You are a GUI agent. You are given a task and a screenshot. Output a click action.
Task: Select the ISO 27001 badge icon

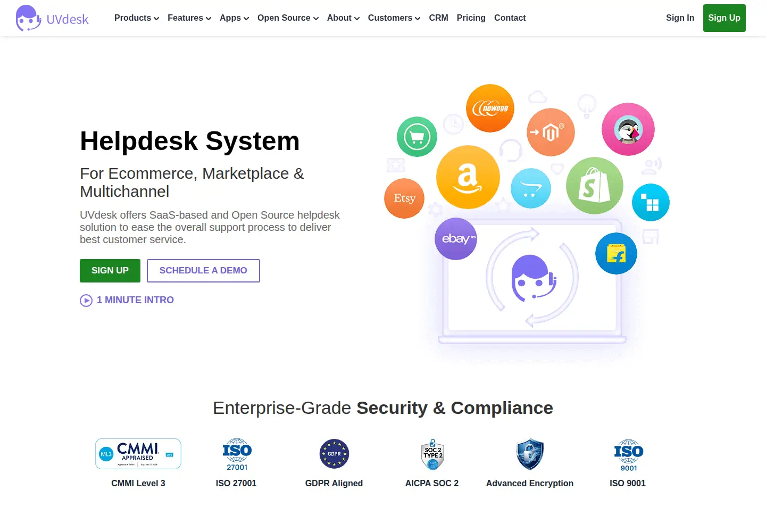[x=237, y=454]
